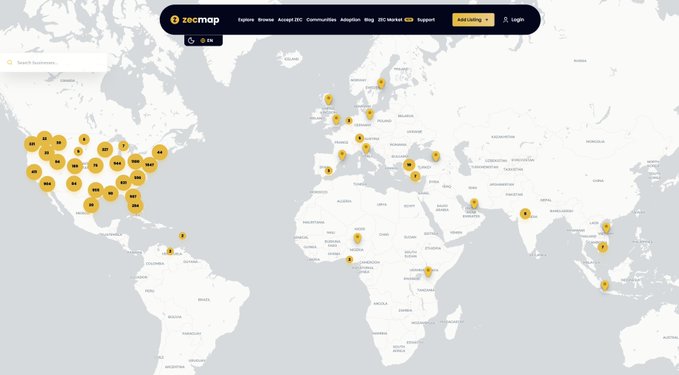Open the cluster 411 marker on California coast

tap(34, 172)
